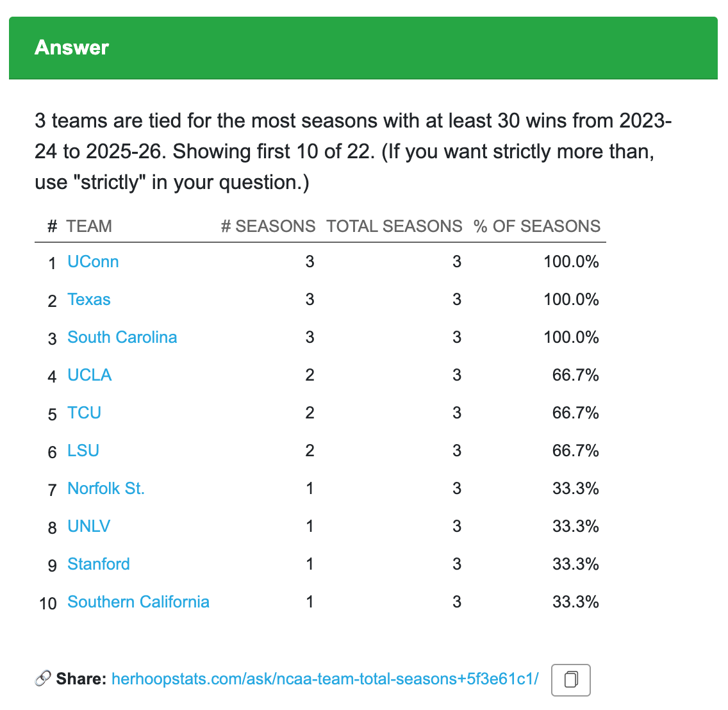Viewport: 728px width, 710px height.
Task: Open Southern California team page
Action: tap(138, 602)
